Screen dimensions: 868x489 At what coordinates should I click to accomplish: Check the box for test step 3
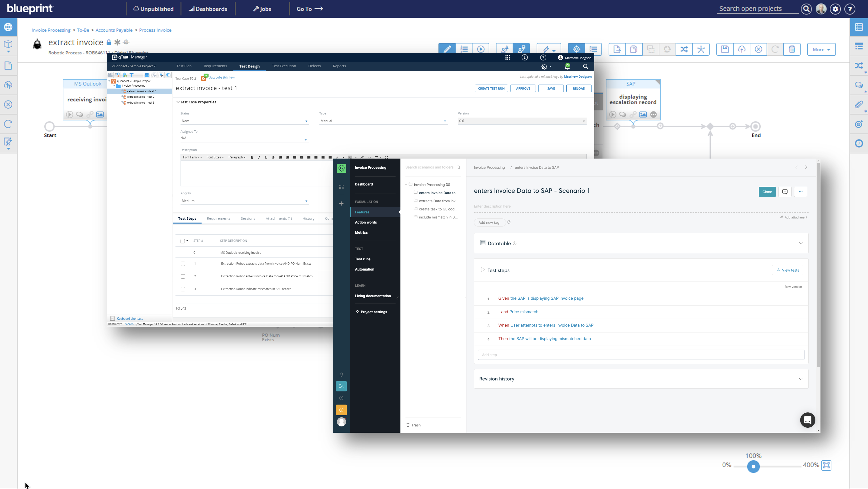pyautogui.click(x=183, y=289)
